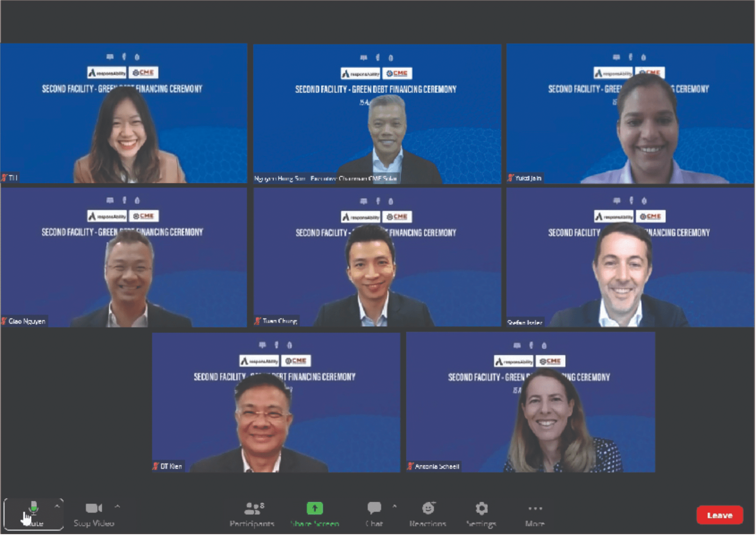Open the Chat bubble icon
Image resolution: width=756 pixels, height=536 pixels.
[x=374, y=509]
